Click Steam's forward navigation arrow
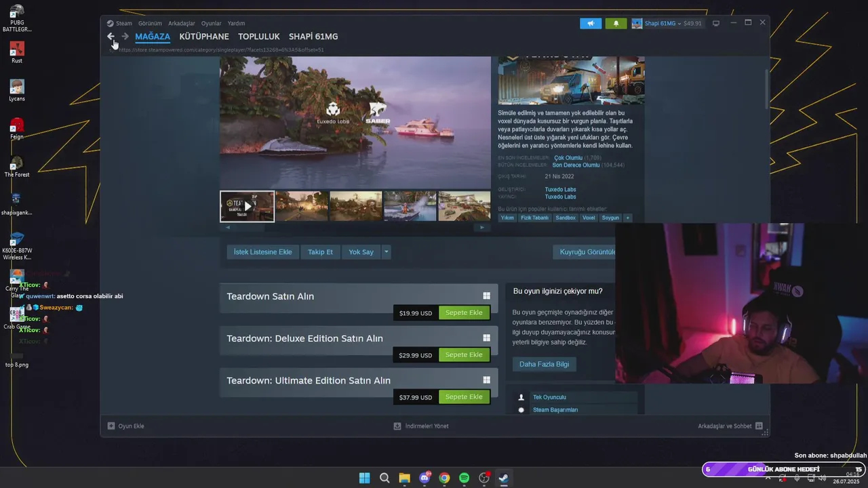The width and height of the screenshot is (868, 488). [125, 37]
